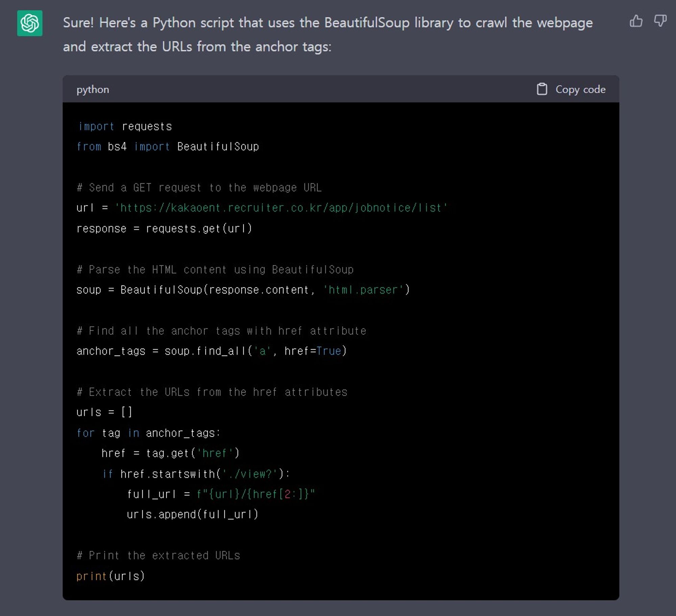Click the 'urls = []' code line
Screen dimensions: 676x616
[104, 412]
